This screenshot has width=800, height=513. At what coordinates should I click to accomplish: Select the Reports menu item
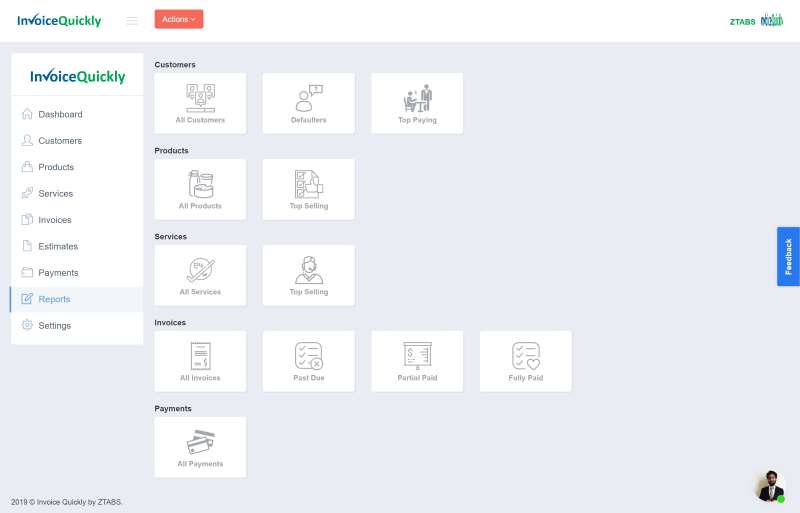click(x=77, y=299)
